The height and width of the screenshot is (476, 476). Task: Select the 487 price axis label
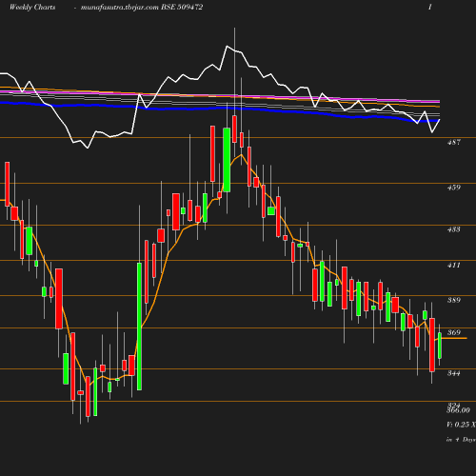tap(454, 142)
